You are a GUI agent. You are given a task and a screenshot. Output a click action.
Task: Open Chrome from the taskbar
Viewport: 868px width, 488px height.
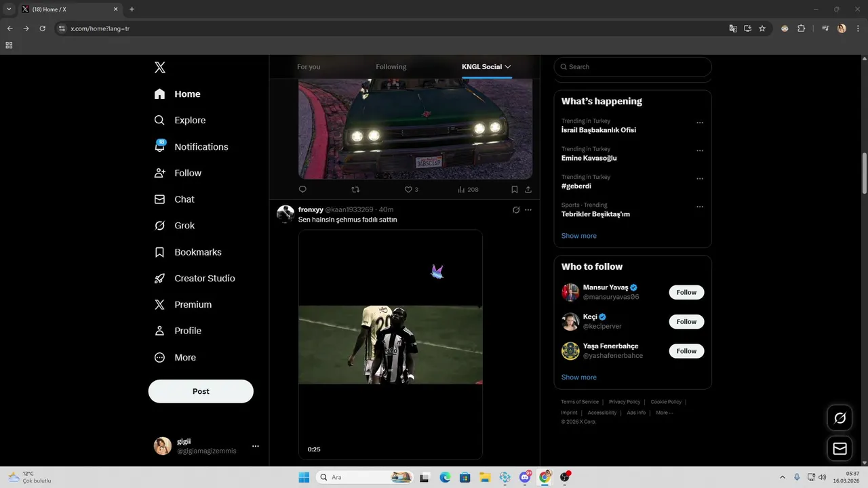click(545, 477)
